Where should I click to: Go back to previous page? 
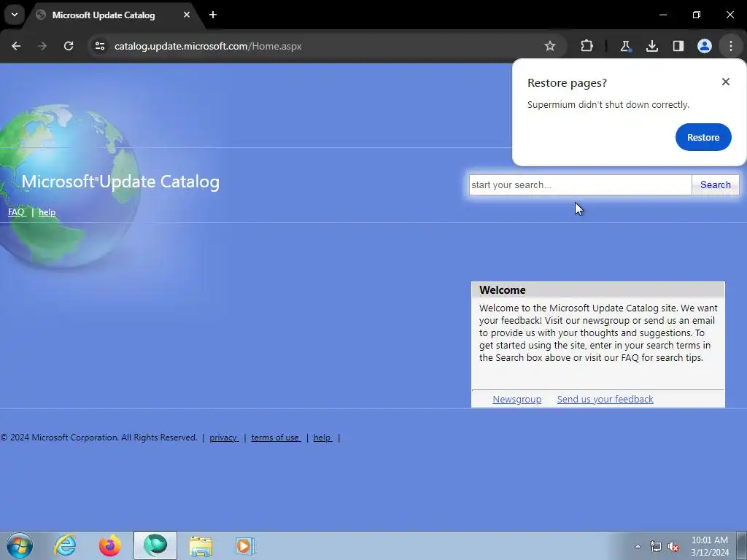(16, 46)
